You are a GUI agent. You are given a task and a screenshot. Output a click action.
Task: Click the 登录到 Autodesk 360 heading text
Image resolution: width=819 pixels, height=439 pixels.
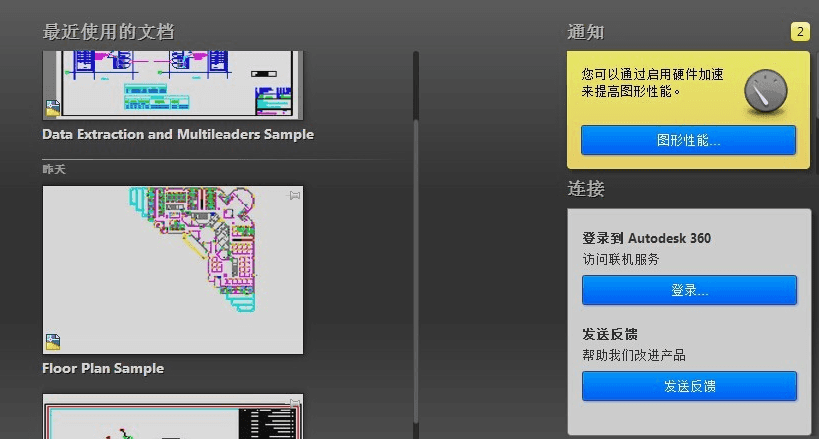tap(646, 238)
